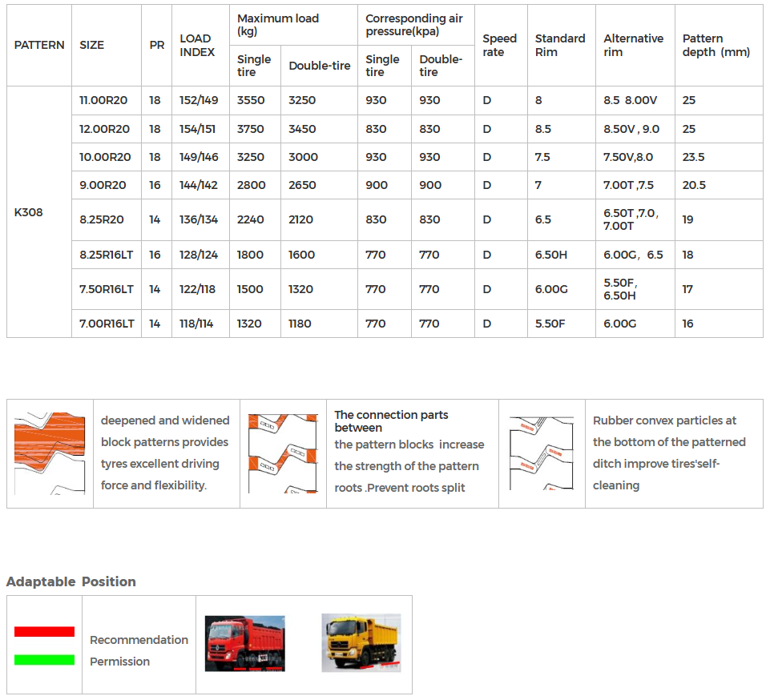Select size 10.00R20 cell
This screenshot has height=700, width=770.
pyautogui.click(x=105, y=157)
